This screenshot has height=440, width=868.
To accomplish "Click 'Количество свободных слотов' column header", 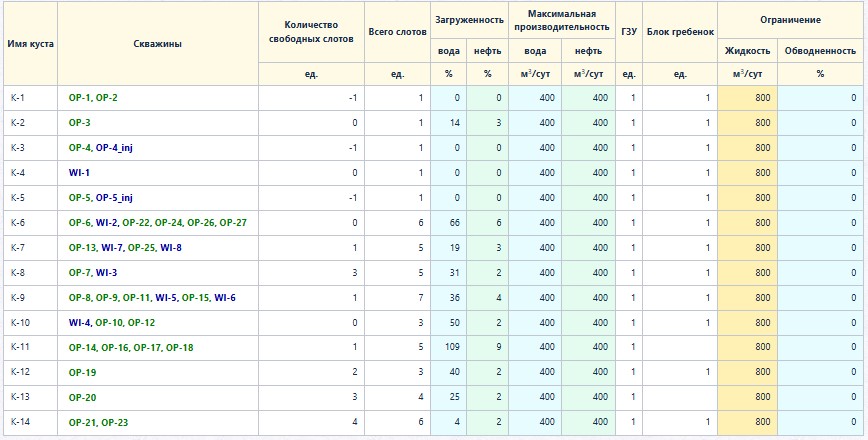I will click(x=311, y=32).
